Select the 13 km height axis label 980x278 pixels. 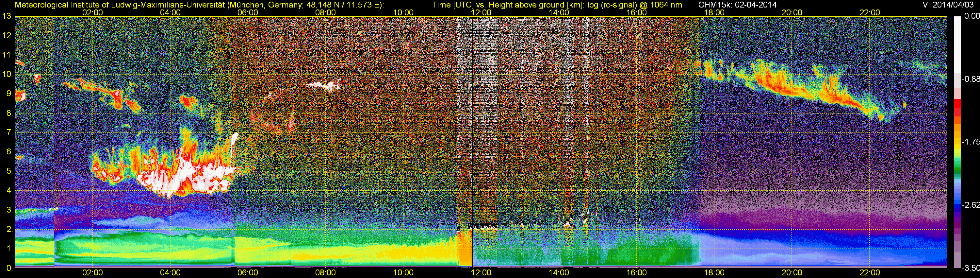click(7, 16)
